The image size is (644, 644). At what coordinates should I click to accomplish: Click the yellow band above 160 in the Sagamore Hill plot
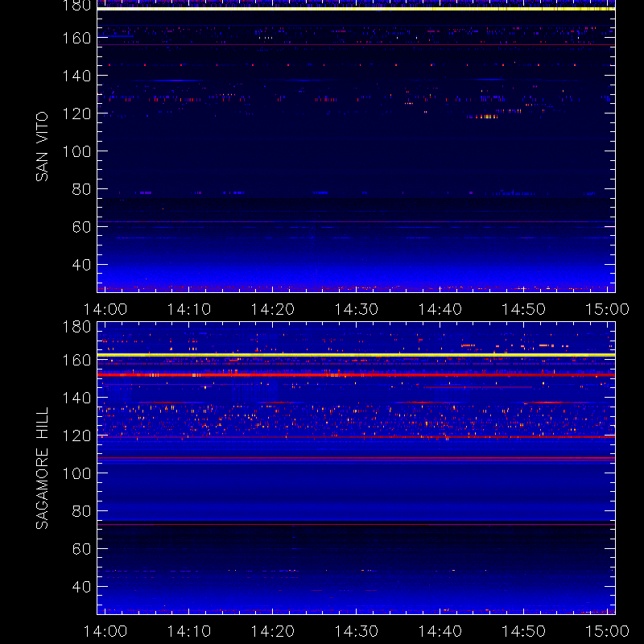[x=356, y=355]
